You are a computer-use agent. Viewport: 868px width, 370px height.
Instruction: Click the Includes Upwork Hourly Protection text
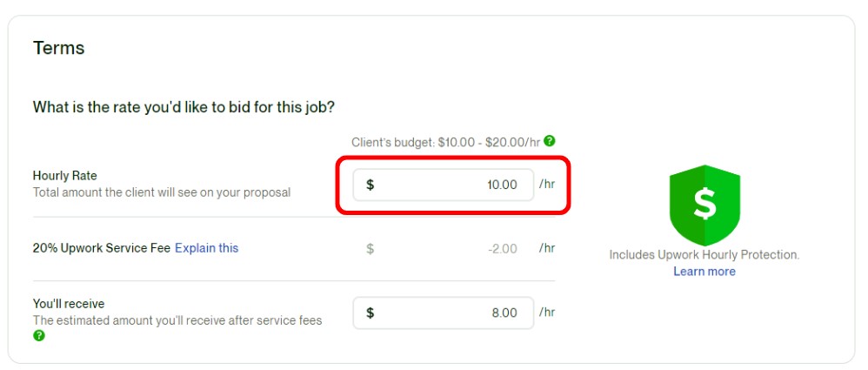704,255
